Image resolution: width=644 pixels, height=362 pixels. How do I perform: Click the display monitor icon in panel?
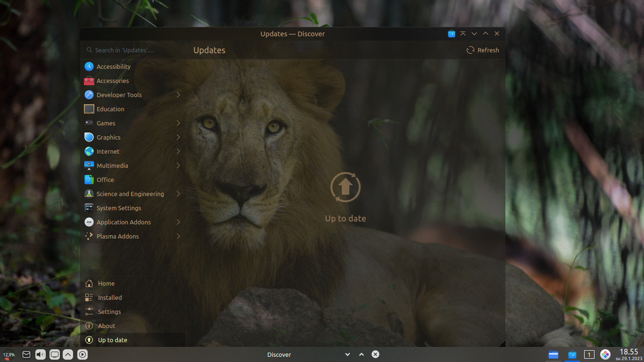[55, 354]
